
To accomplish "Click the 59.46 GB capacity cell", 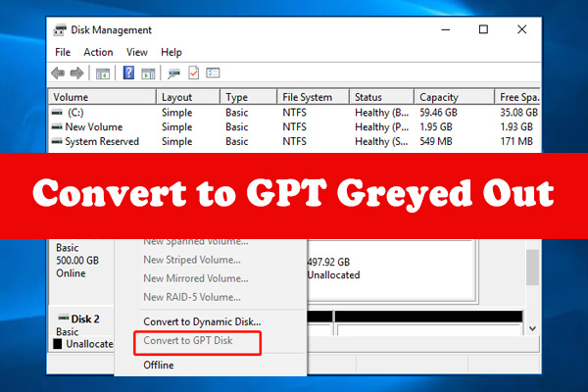I will (438, 112).
